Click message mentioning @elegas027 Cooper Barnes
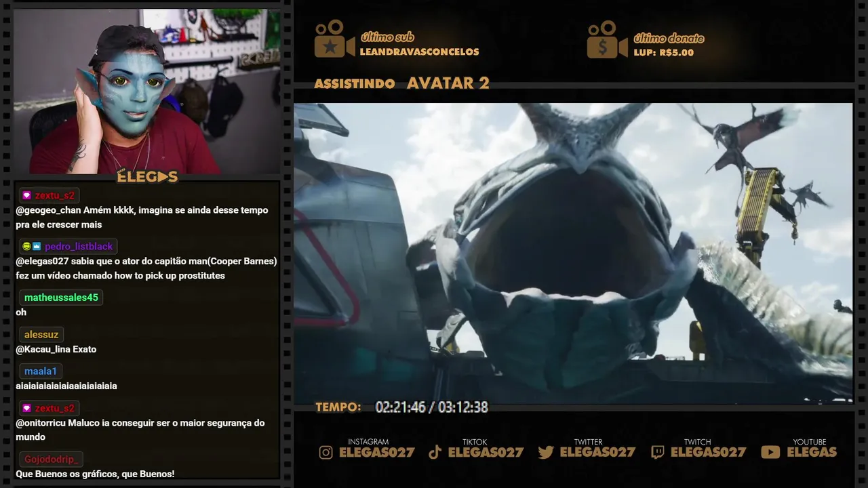The image size is (868, 488). pyautogui.click(x=146, y=268)
